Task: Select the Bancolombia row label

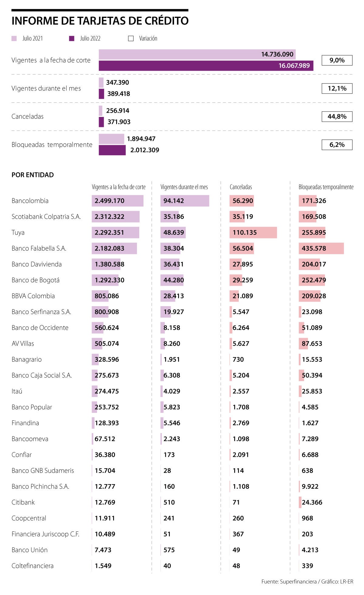Action: [30, 201]
